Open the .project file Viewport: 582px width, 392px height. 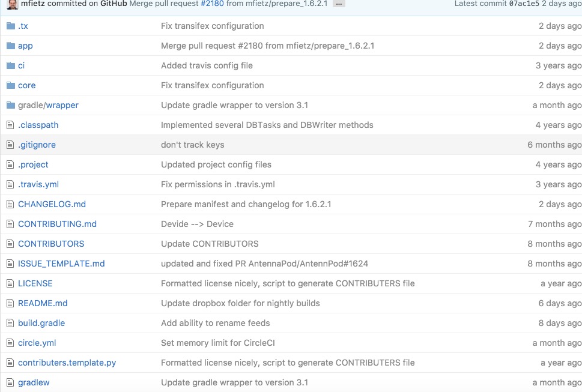pyautogui.click(x=33, y=164)
